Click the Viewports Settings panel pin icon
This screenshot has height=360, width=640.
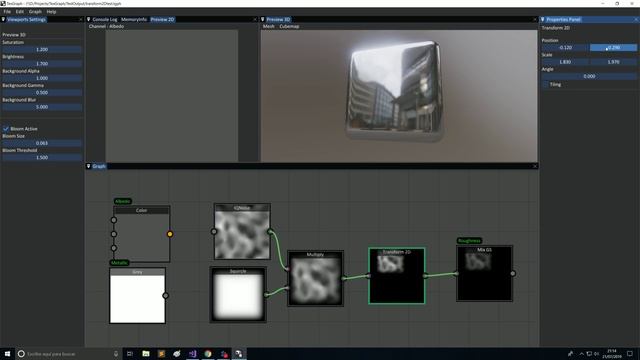point(3,19)
